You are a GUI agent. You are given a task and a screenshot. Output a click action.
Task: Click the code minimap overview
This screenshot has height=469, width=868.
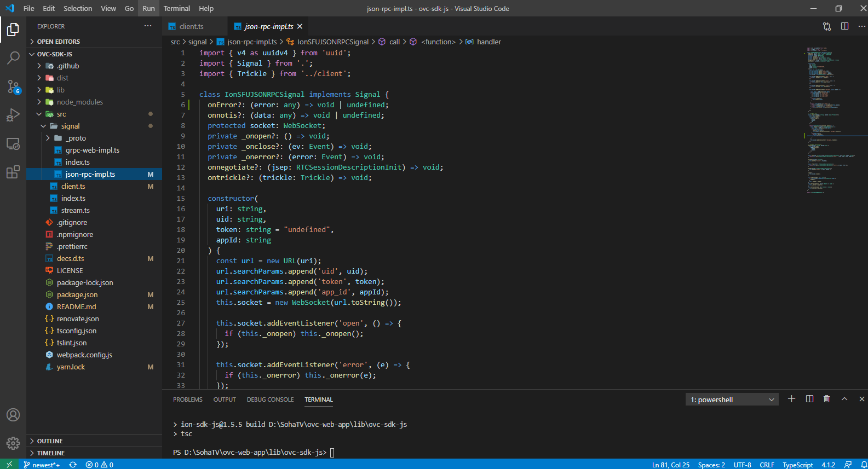832,120
